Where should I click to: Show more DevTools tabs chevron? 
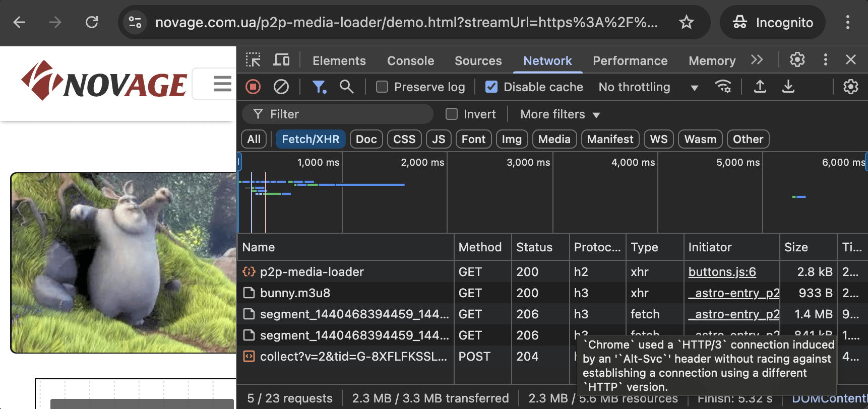click(x=757, y=60)
